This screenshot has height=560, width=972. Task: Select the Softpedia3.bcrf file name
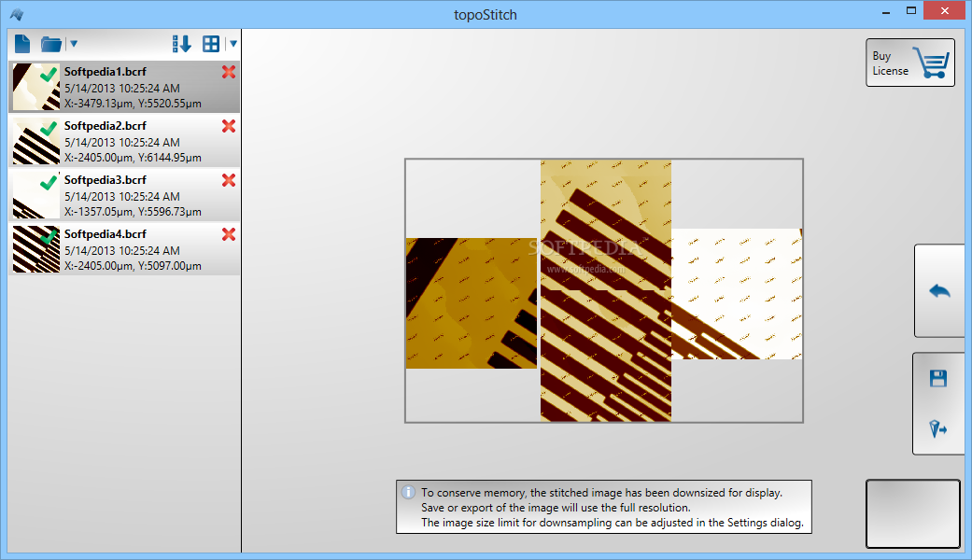click(106, 179)
